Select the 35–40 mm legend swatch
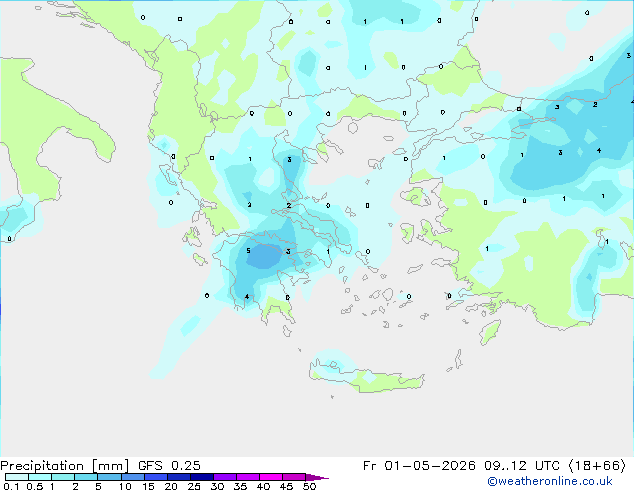Viewport: 634px width, 490px height. [248, 477]
